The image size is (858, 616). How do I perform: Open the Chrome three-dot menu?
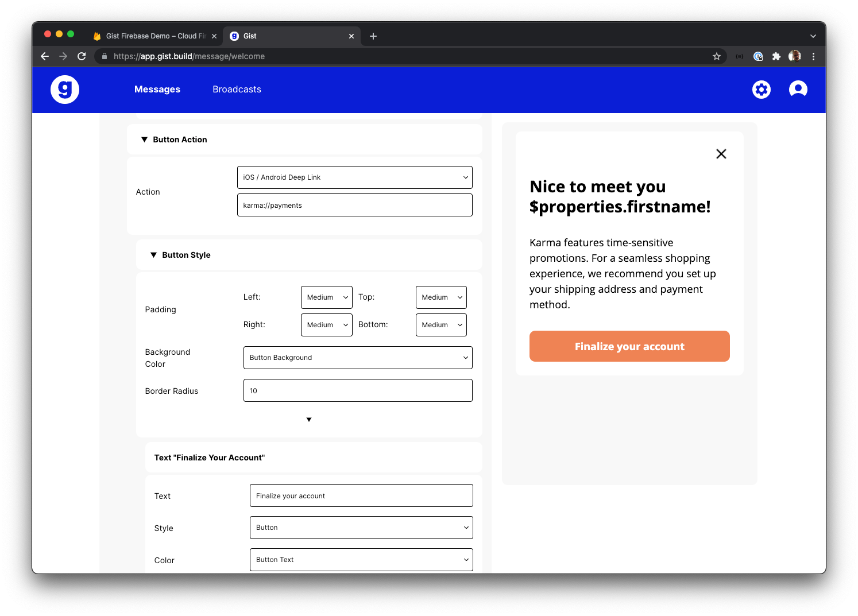tap(813, 56)
